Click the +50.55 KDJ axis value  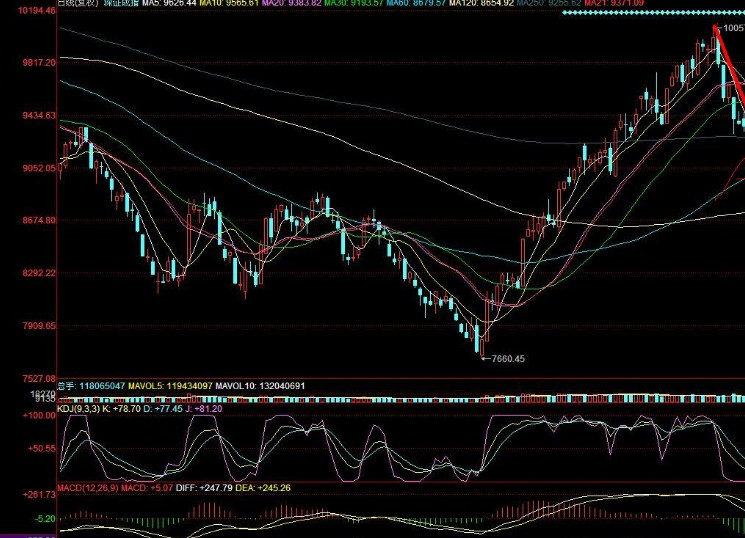tap(41, 449)
